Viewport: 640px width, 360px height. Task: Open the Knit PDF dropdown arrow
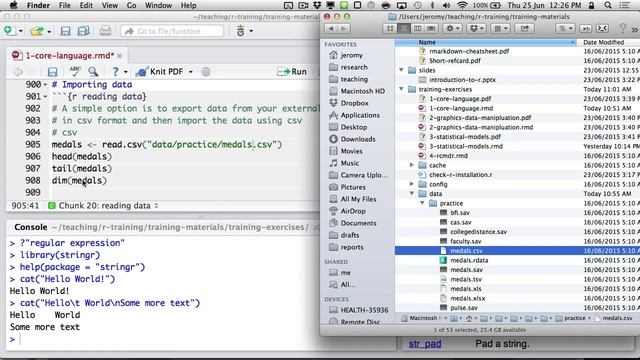click(x=190, y=72)
